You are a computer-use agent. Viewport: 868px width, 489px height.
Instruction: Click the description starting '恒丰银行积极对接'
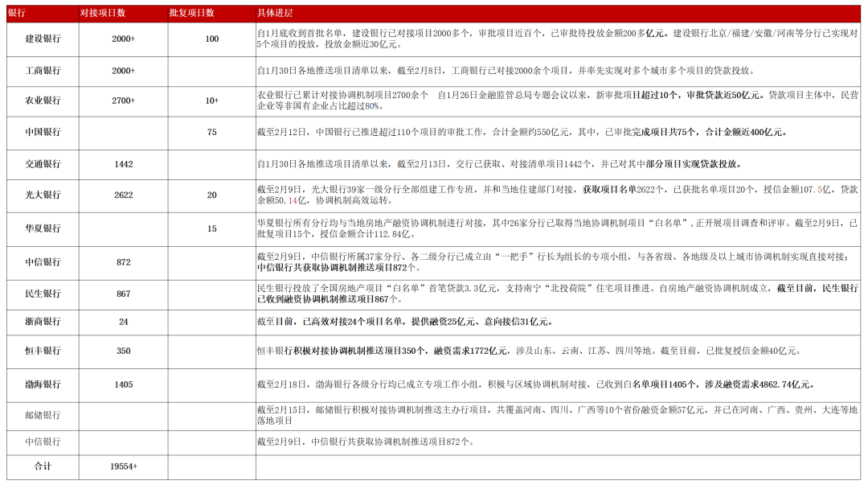point(529,351)
